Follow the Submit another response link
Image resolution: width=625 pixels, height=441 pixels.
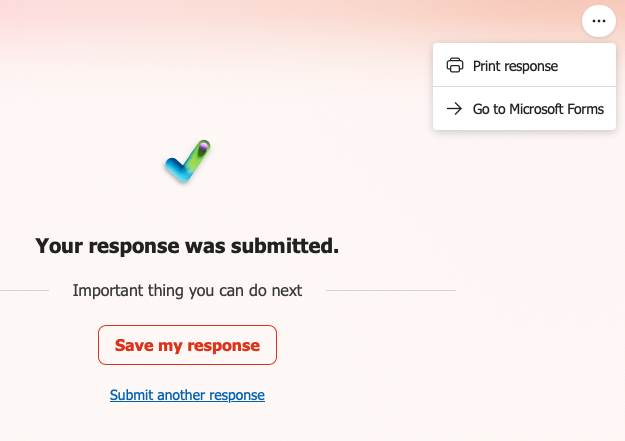[x=187, y=395]
